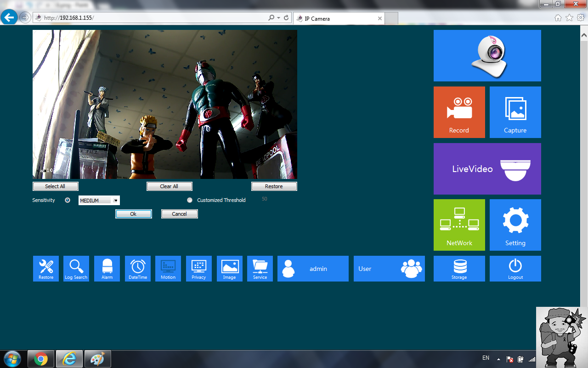Open Paint from the taskbar

coord(97,359)
